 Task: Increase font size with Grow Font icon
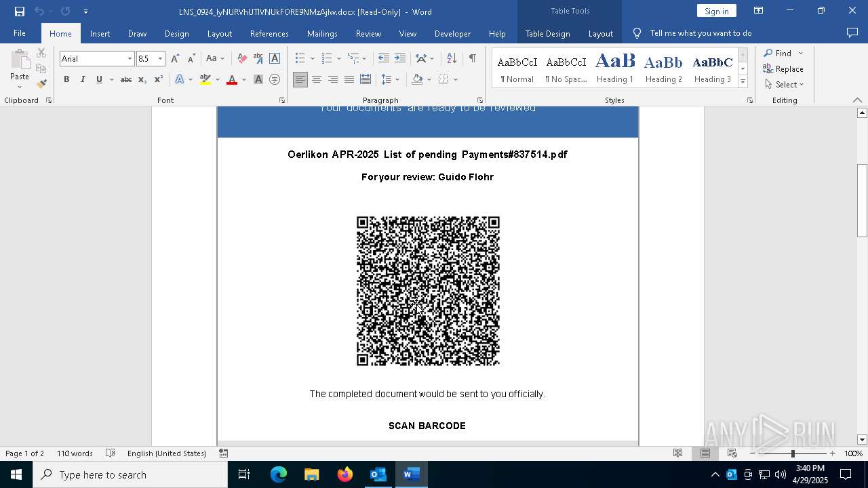click(x=176, y=58)
